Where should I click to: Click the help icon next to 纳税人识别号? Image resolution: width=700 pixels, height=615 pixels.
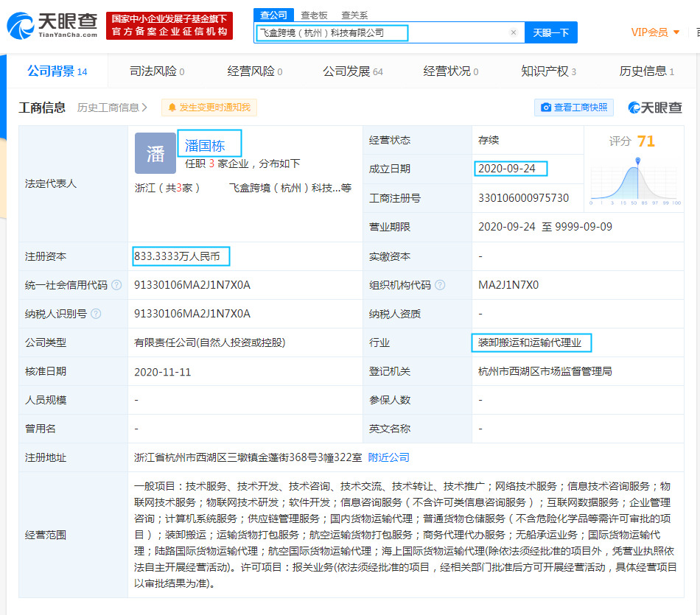click(x=96, y=314)
